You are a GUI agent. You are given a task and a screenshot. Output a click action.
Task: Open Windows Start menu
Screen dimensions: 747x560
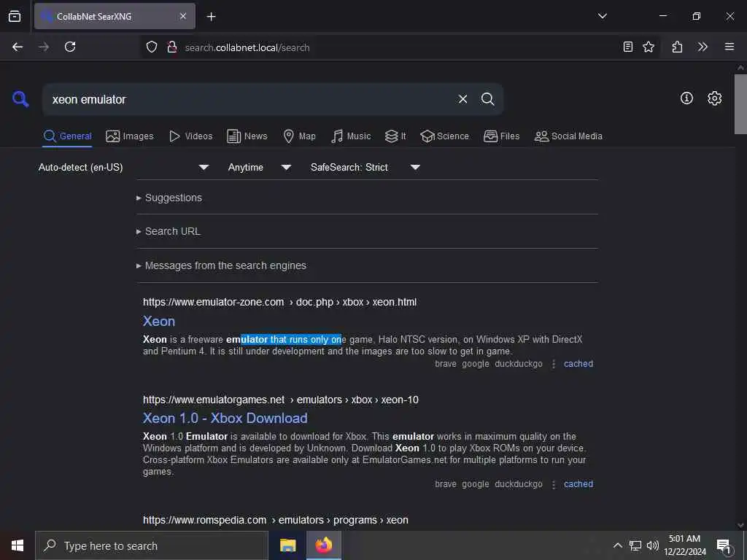(x=18, y=545)
